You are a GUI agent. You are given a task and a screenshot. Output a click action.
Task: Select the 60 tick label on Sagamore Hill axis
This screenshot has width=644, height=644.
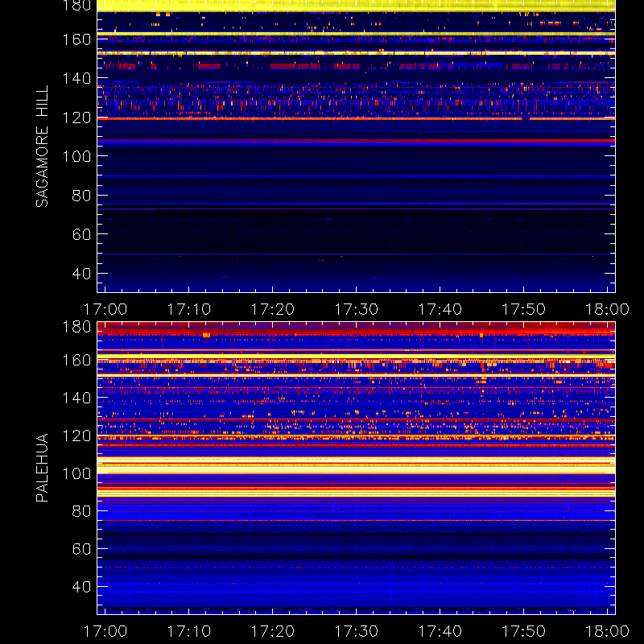click(81, 234)
